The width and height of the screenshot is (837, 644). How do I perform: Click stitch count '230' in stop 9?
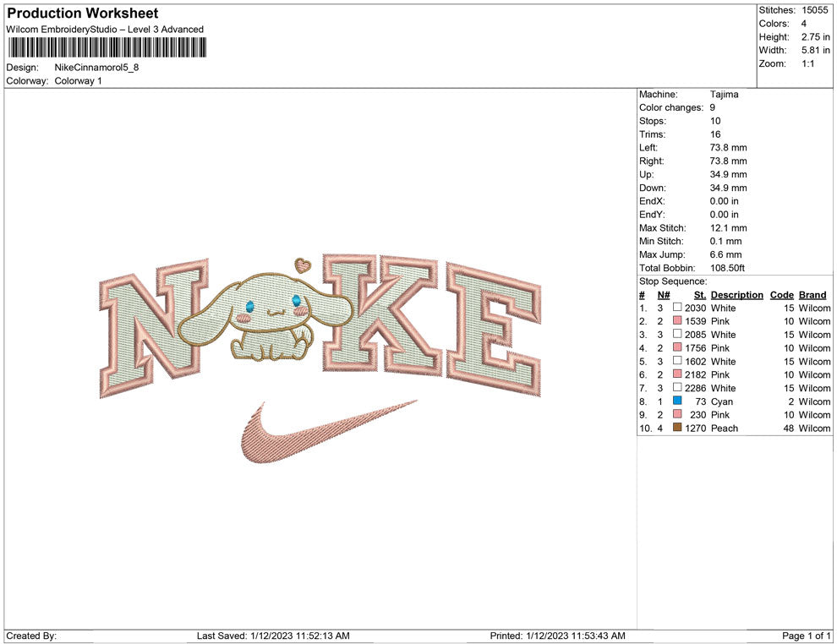tap(697, 415)
